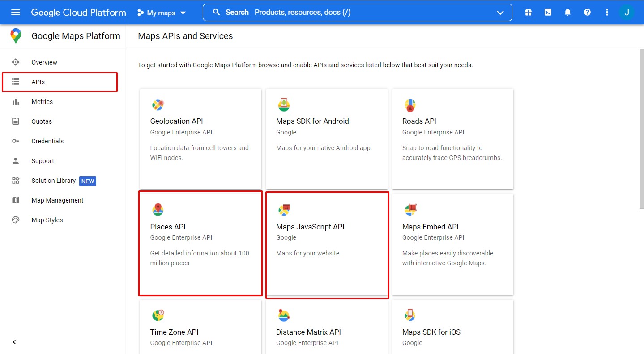The image size is (644, 354).
Task: Click the Maps APIs and Services heading
Action: [x=185, y=36]
